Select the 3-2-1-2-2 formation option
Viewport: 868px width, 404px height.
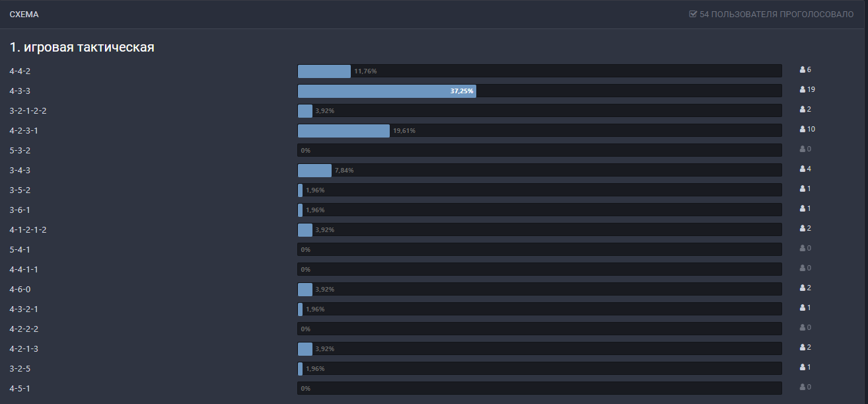pyautogui.click(x=28, y=110)
